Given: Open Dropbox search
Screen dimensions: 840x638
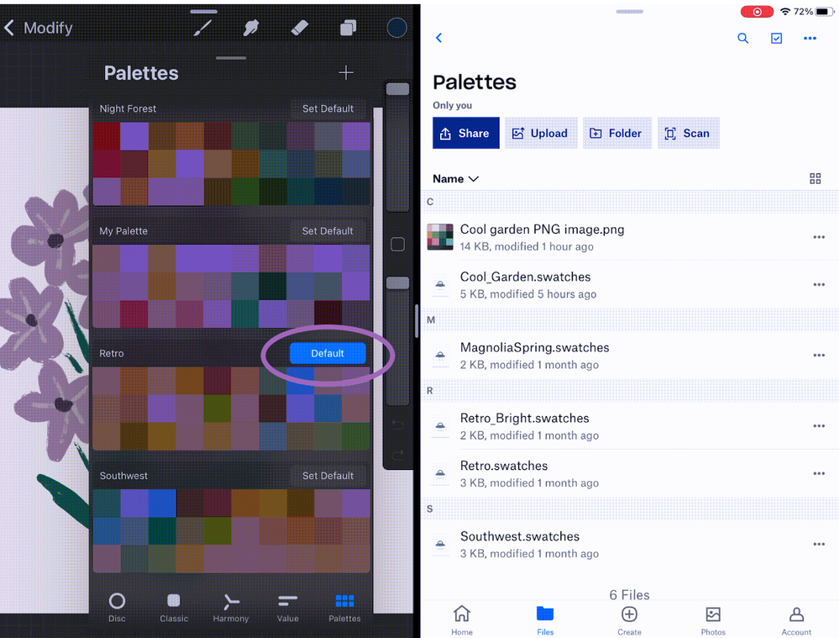Looking at the screenshot, I should 743,38.
